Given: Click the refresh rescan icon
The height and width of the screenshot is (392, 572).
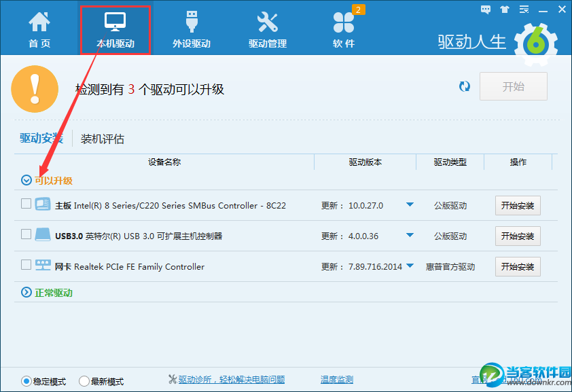Looking at the screenshot, I should coord(465,86).
